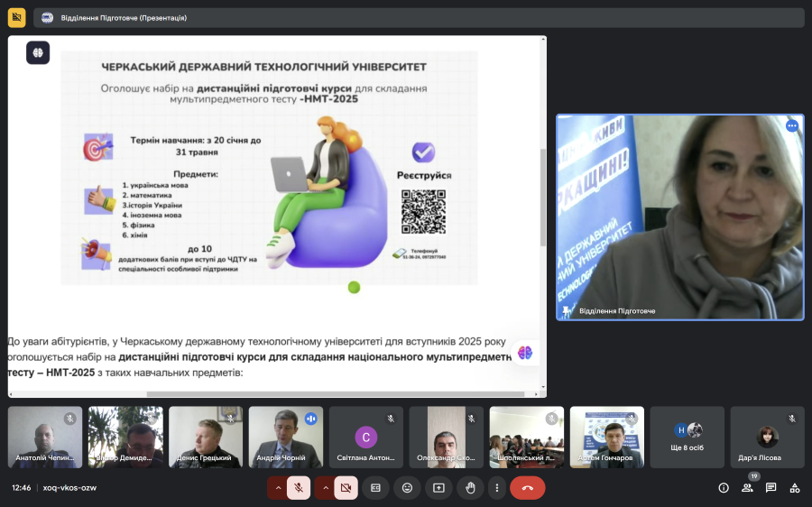Open the chat panel icon
This screenshot has width=812, height=507.
771,488
